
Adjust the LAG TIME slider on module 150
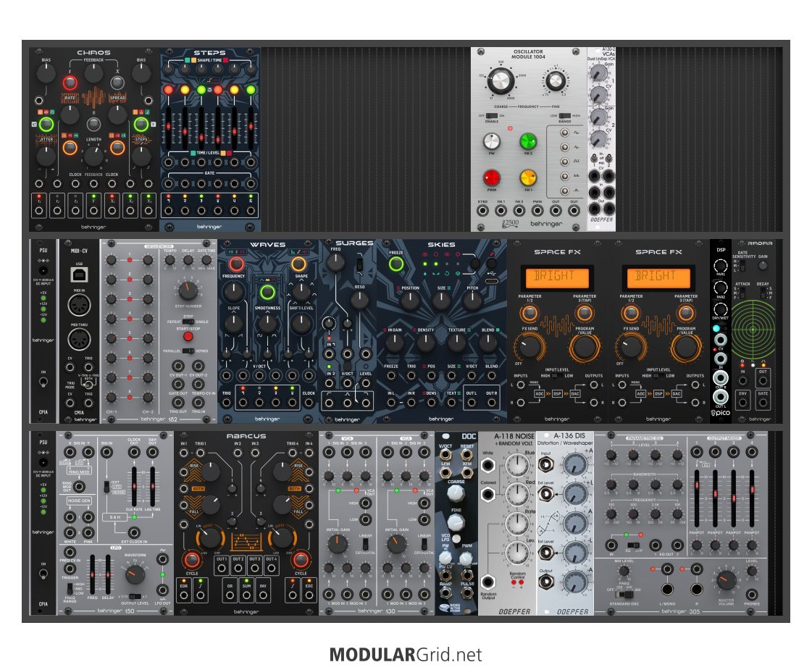coord(153,487)
